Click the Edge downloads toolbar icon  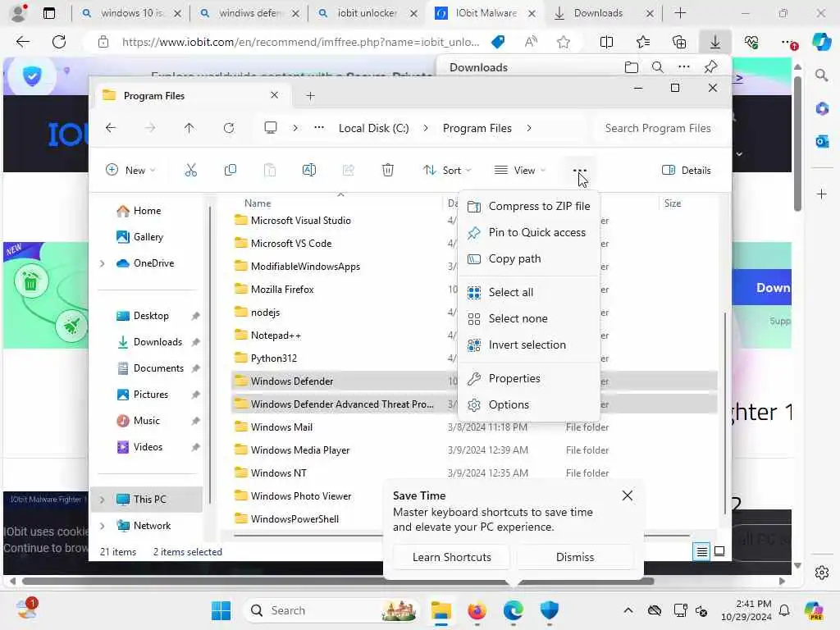[x=715, y=42]
